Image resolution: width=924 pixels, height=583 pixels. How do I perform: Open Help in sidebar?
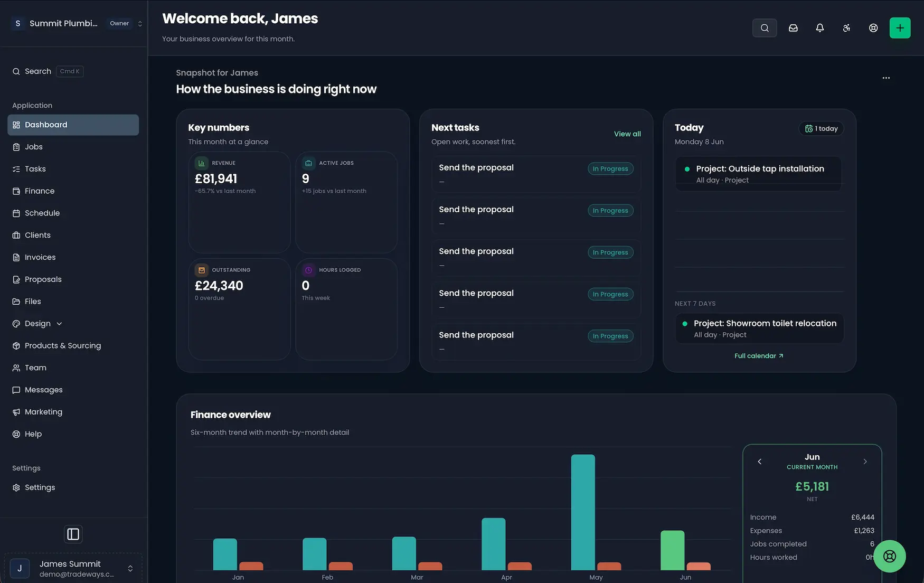(73, 434)
